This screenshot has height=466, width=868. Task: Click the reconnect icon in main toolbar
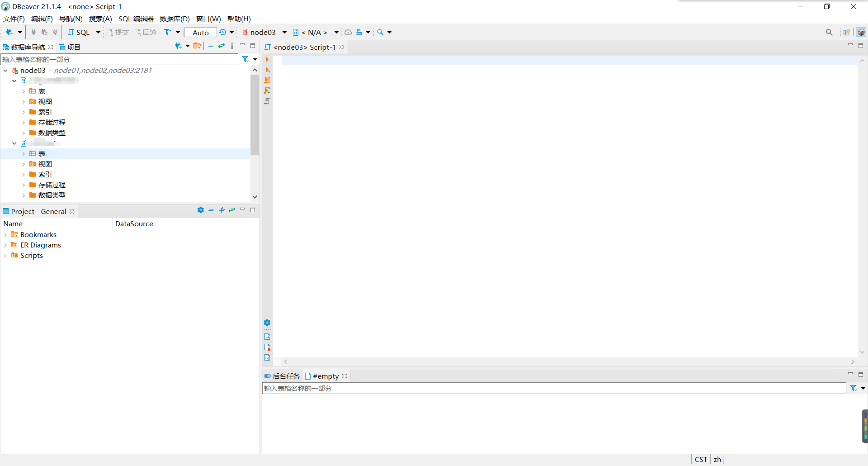point(44,32)
